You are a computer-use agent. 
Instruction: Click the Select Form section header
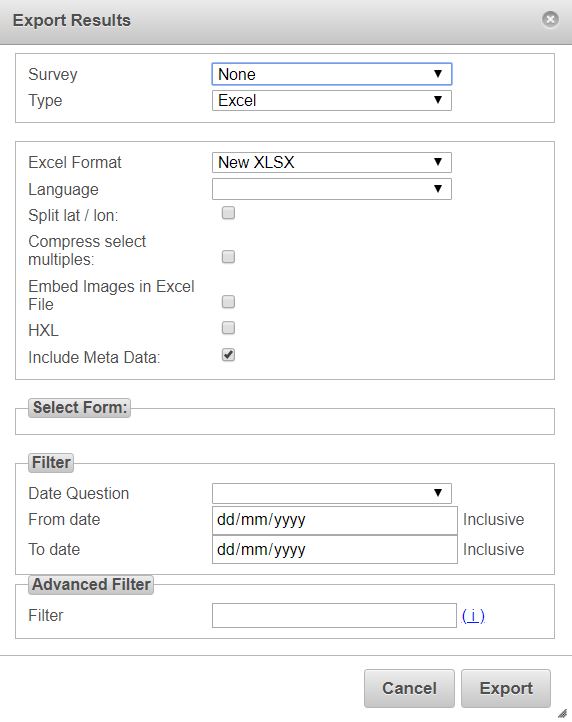click(x=80, y=408)
